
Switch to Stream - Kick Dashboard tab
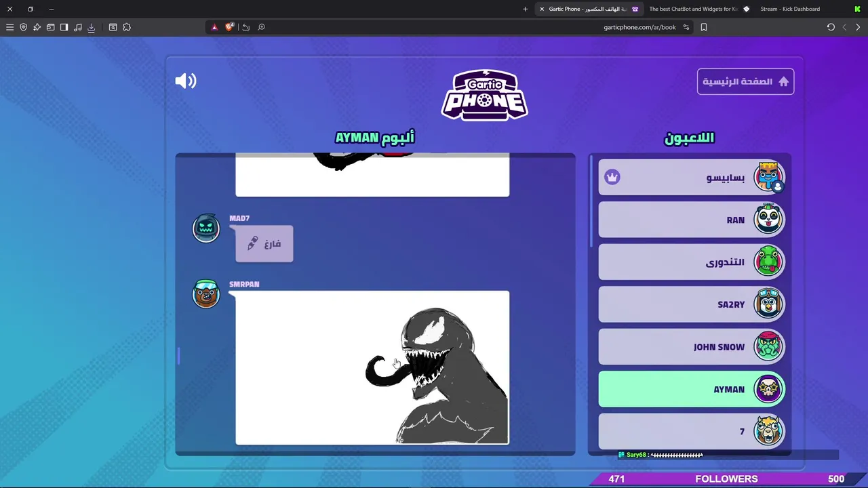tap(790, 9)
